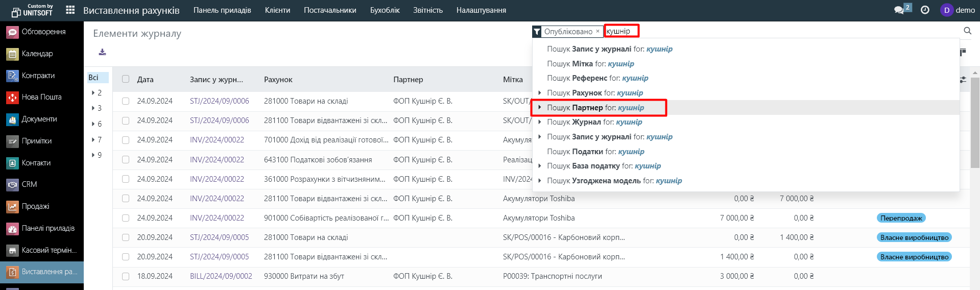Open the apps grid menu icon
Image resolution: width=980 pixels, height=290 pixels.
pyautogui.click(x=70, y=10)
